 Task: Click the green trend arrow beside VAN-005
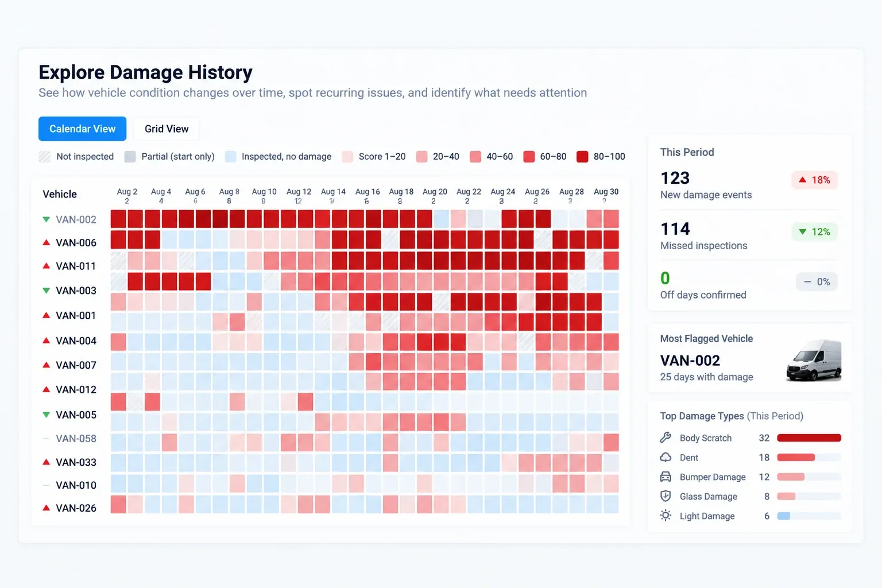[x=47, y=415]
